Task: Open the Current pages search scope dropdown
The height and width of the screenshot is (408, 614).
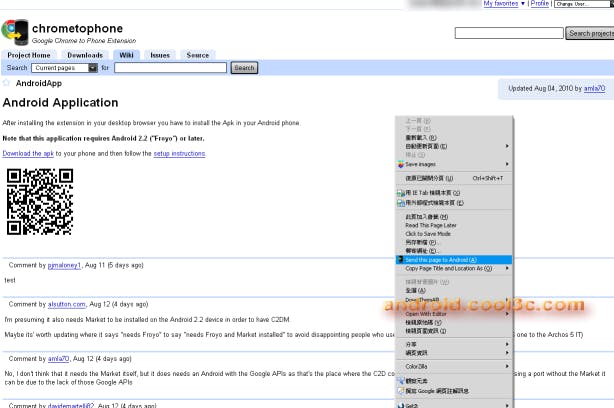Action: [x=65, y=68]
